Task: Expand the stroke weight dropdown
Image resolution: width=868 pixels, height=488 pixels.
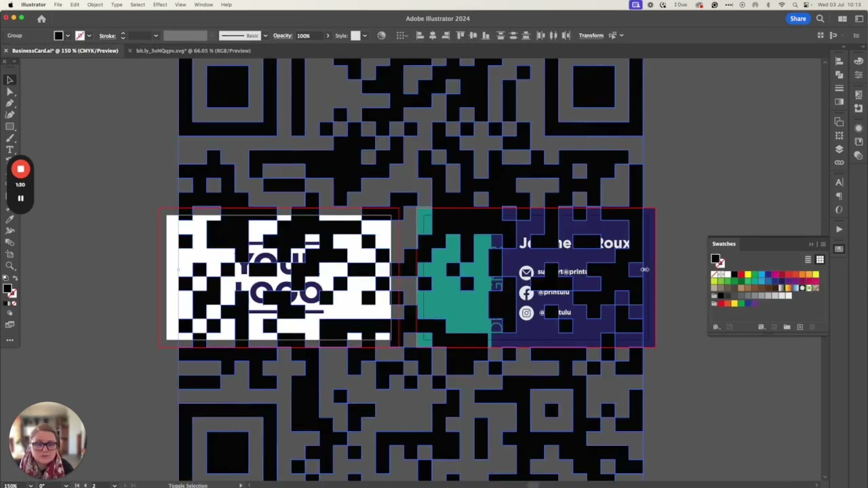Action: click(x=155, y=36)
